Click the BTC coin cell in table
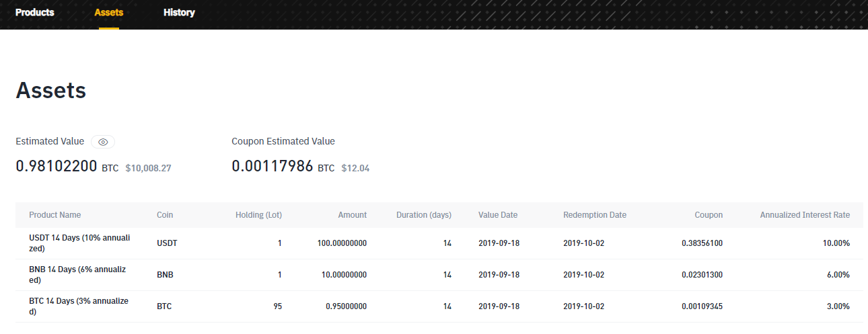This screenshot has height=334, width=868. tap(164, 306)
